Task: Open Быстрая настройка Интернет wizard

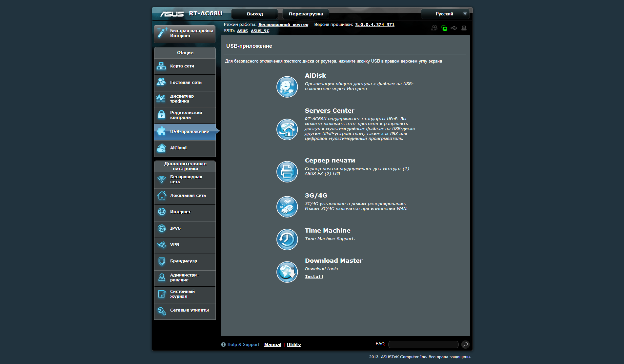Action: point(185,34)
